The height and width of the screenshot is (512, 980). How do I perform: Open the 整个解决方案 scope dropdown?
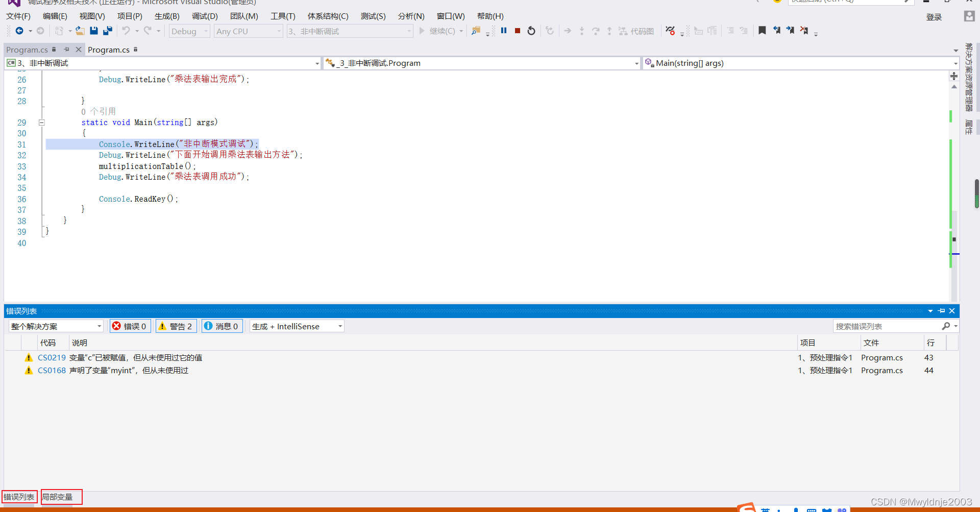pyautogui.click(x=56, y=326)
